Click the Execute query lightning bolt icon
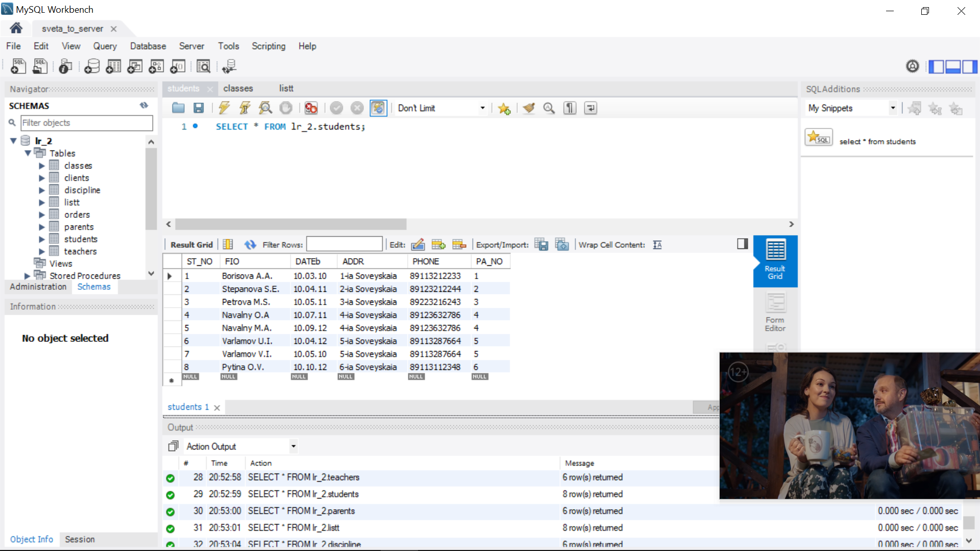The width and height of the screenshot is (980, 551). pyautogui.click(x=224, y=108)
